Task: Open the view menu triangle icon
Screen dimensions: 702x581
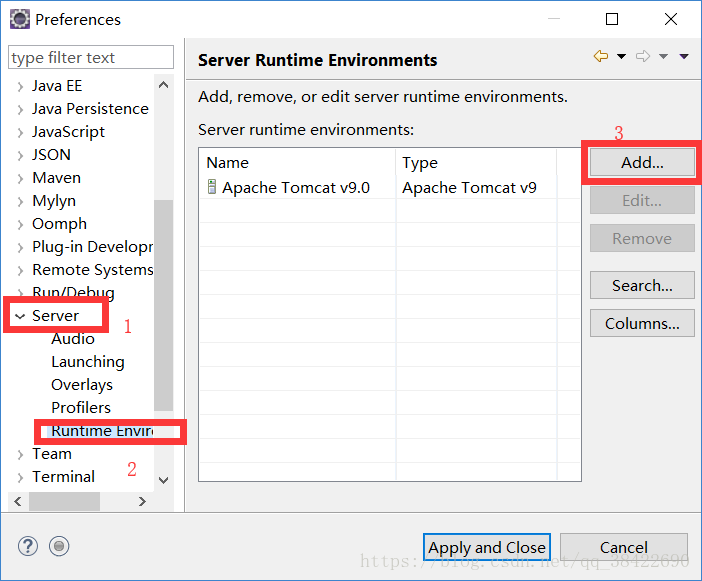Action: point(684,57)
